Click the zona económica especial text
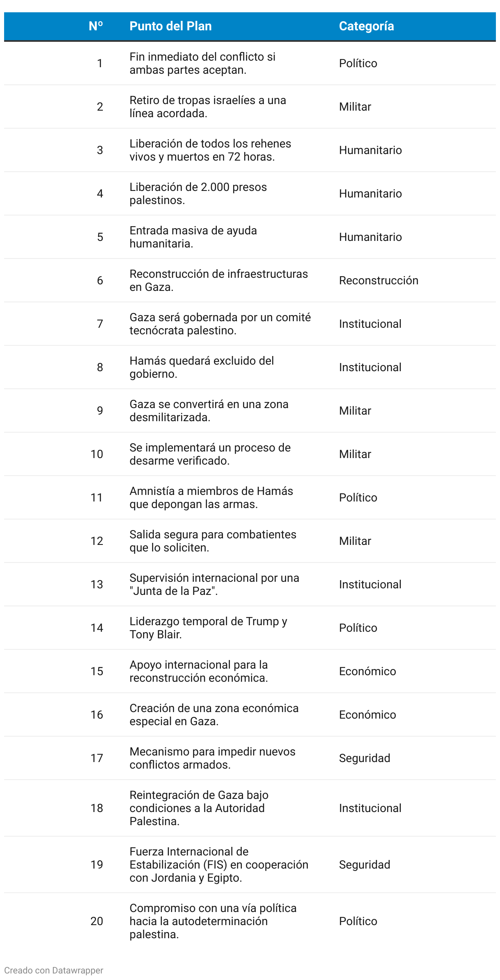The width and height of the screenshot is (500, 980). (x=214, y=715)
